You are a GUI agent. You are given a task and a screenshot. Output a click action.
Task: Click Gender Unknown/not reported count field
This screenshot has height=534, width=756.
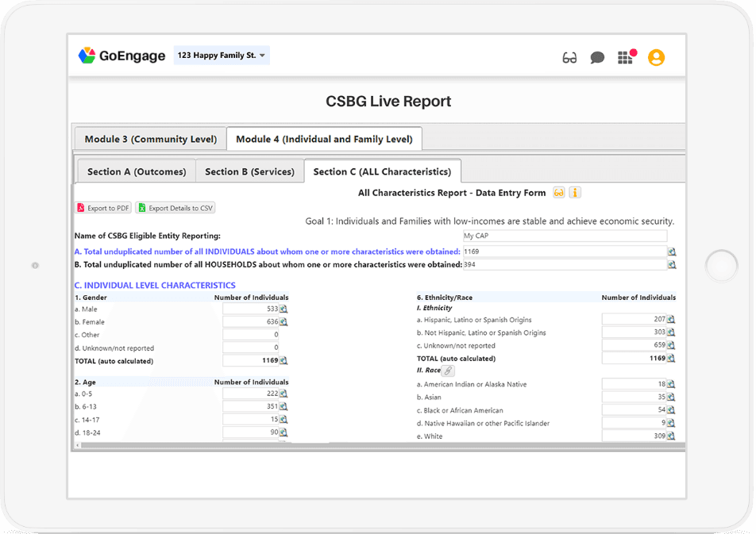coord(251,348)
